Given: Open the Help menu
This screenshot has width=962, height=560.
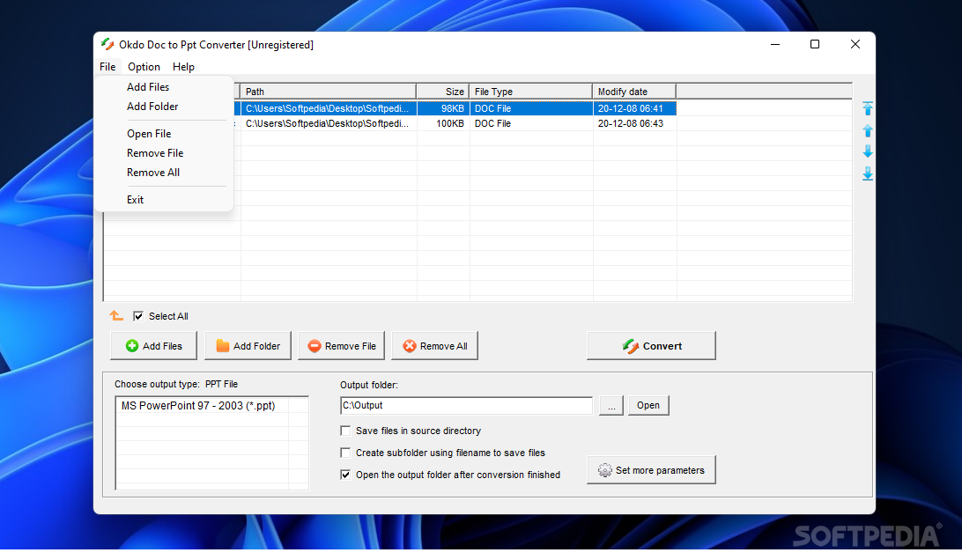Looking at the screenshot, I should tap(183, 67).
